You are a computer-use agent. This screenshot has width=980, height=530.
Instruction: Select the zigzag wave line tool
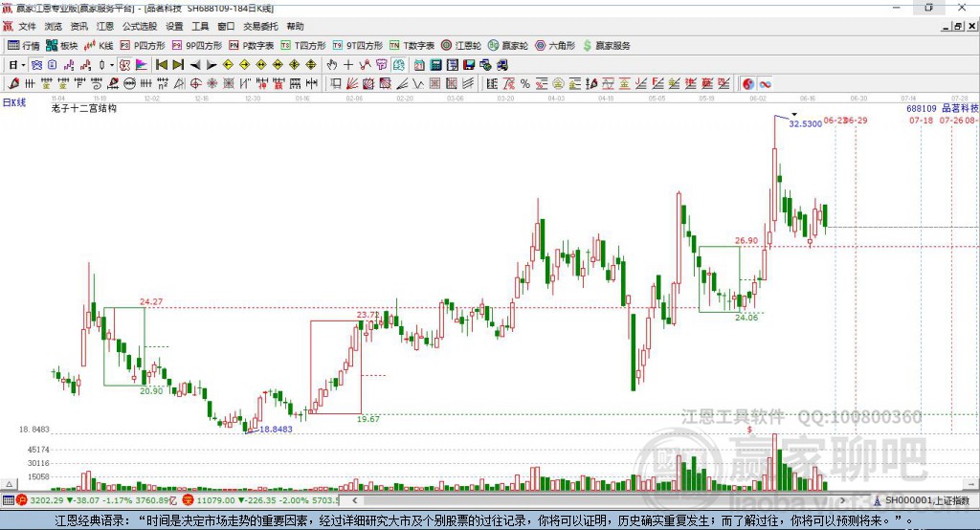[x=417, y=84]
